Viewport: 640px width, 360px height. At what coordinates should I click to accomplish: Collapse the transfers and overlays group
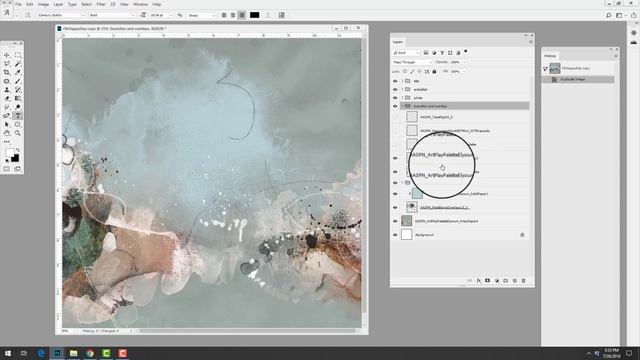pyautogui.click(x=402, y=106)
